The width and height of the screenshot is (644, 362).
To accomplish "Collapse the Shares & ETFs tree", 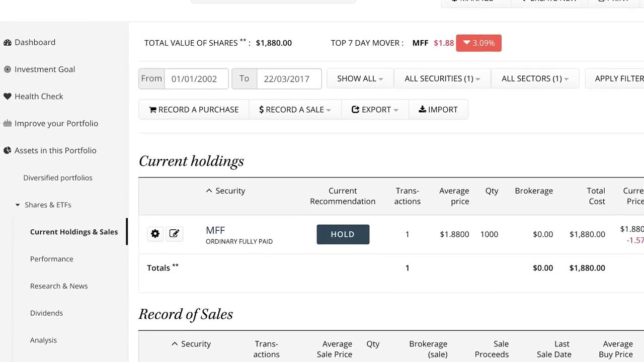I will (x=18, y=205).
